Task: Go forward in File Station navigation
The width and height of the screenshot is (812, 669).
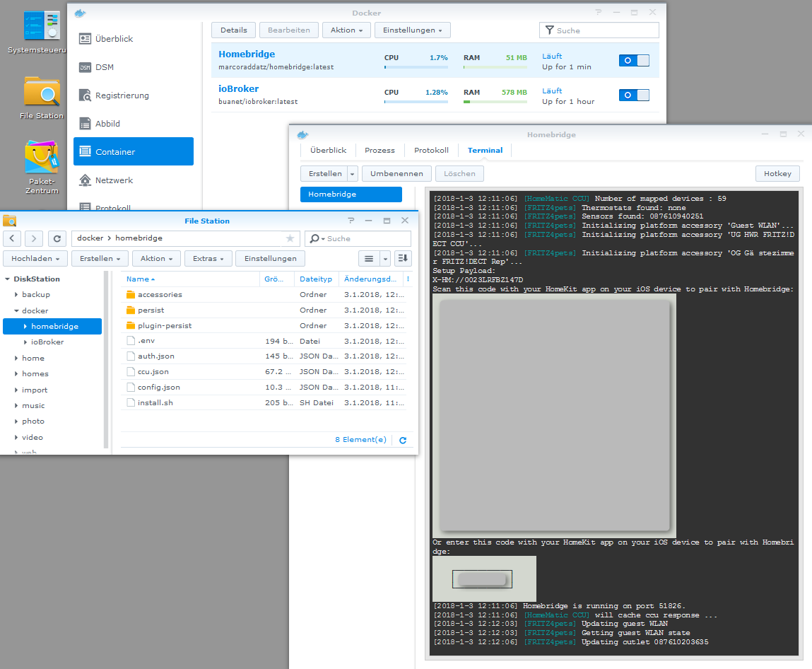Action: point(34,238)
